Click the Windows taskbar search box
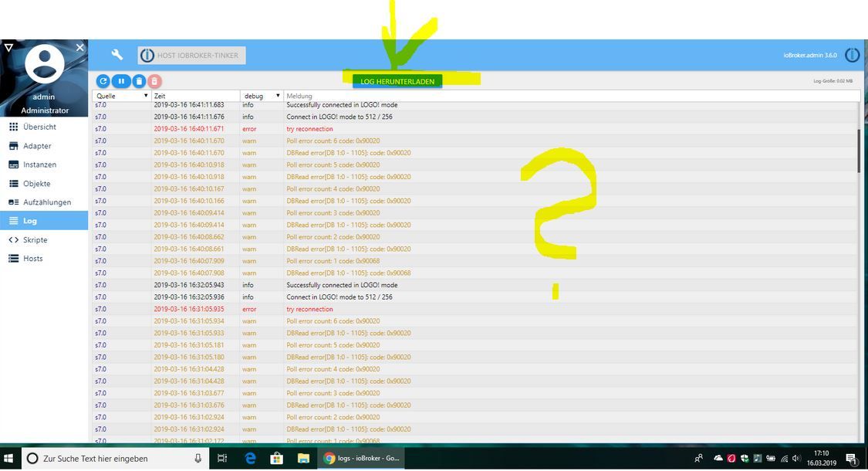Image resolution: width=868 pixels, height=471 pixels. click(115, 458)
